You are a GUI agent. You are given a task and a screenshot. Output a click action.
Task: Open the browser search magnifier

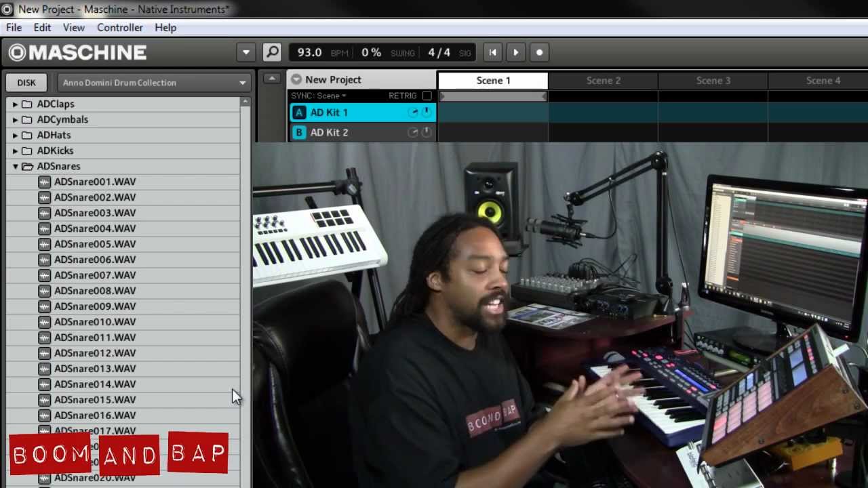pyautogui.click(x=272, y=52)
